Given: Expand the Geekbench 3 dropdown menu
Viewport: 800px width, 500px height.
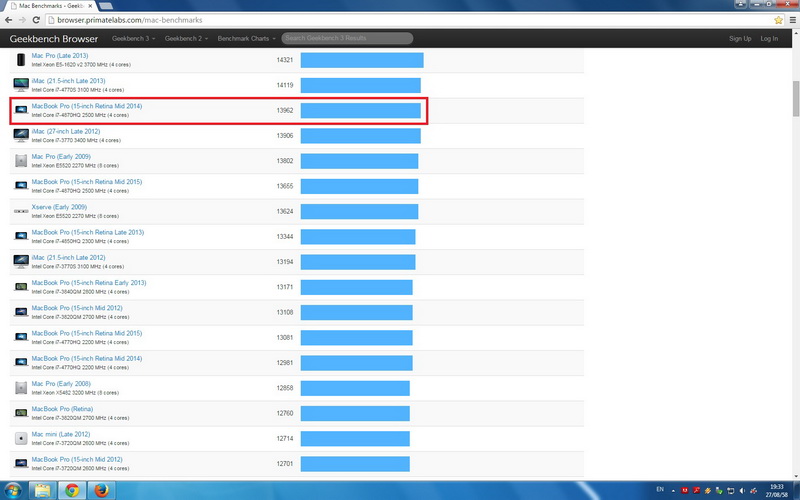Looking at the screenshot, I should pyautogui.click(x=133, y=38).
